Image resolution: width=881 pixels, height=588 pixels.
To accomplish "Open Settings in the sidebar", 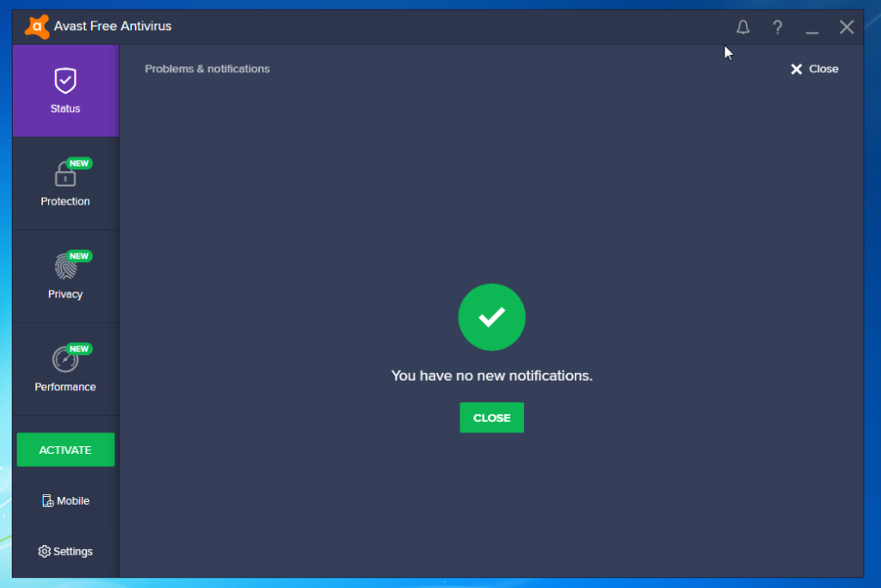I will point(65,552).
